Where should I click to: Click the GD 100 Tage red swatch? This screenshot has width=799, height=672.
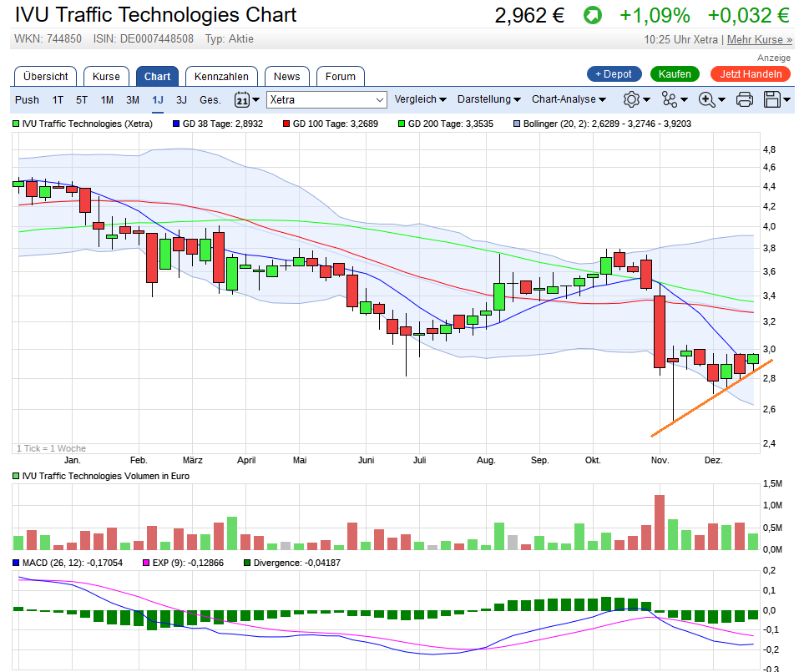[x=286, y=124]
